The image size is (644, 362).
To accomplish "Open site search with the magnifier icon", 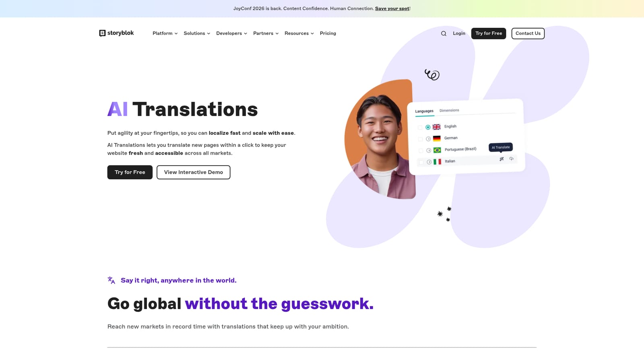I will tap(444, 33).
